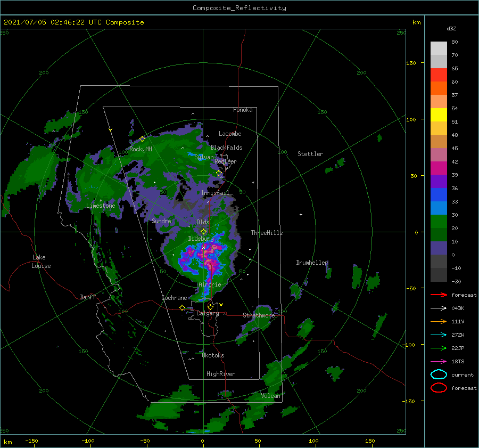Click the magenta 42 dBZ color swatch

439,168
